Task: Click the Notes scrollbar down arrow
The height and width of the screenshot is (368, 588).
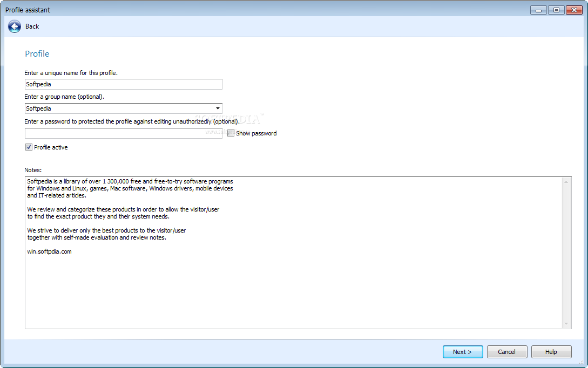Action: point(566,324)
